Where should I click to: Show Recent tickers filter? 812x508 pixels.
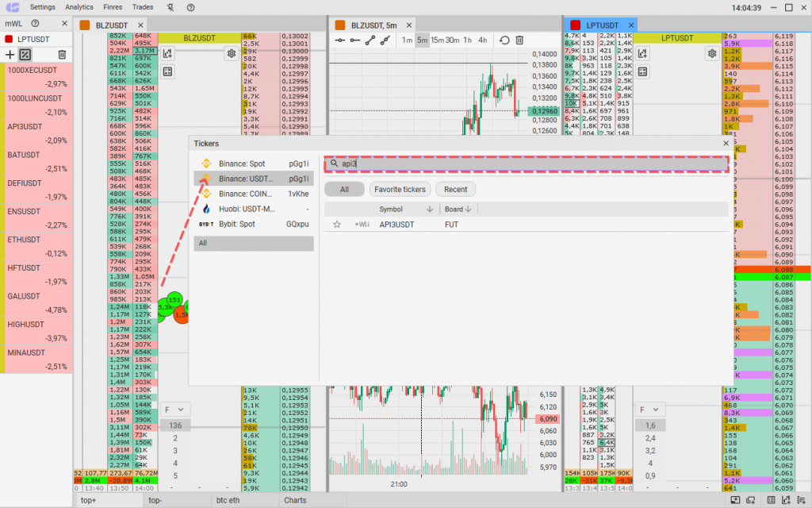pos(456,190)
